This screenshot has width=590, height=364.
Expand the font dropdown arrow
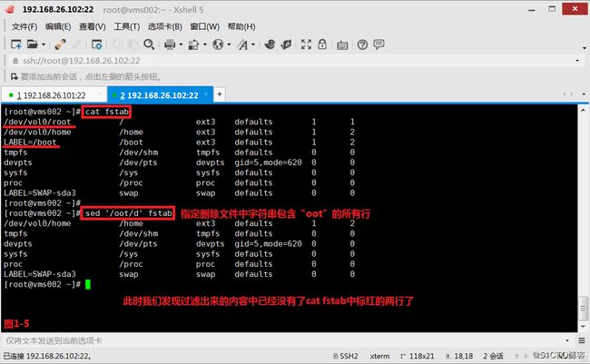(253, 44)
